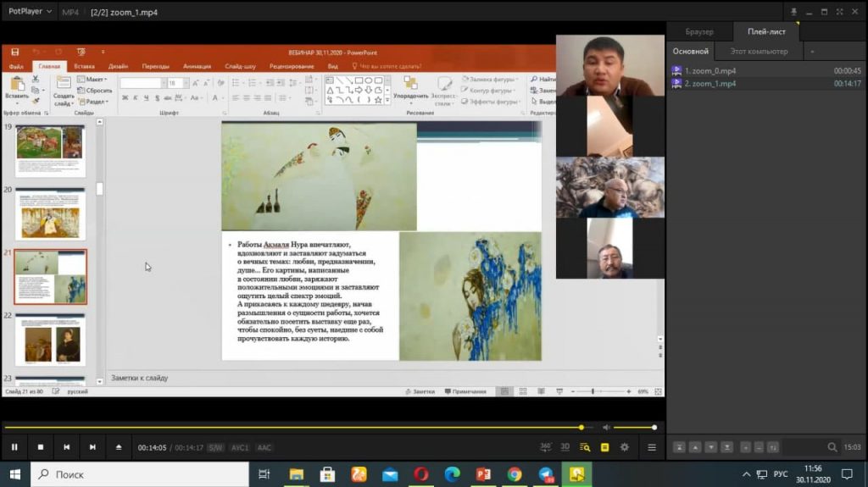Toggle the yellow playlist panel button
This screenshot has width=868, height=487.
click(604, 447)
